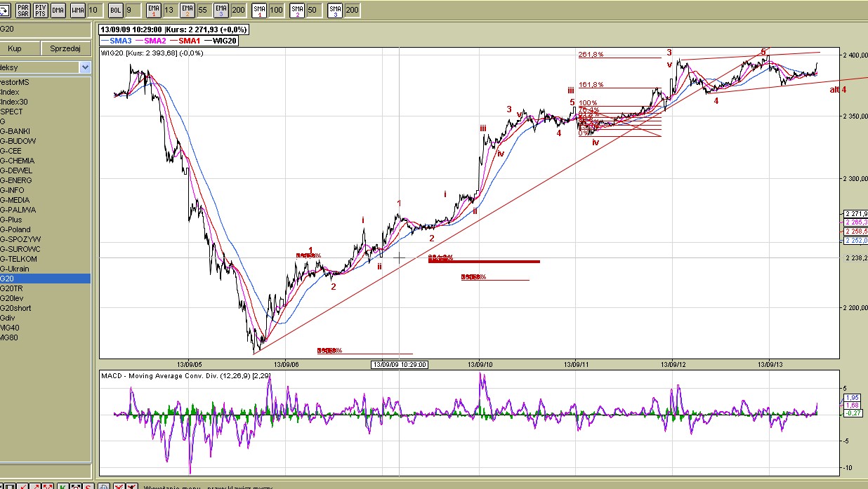Image resolution: width=868 pixels, height=489 pixels.
Task: Select the WIG-PALIWA index row
Action: coord(45,210)
